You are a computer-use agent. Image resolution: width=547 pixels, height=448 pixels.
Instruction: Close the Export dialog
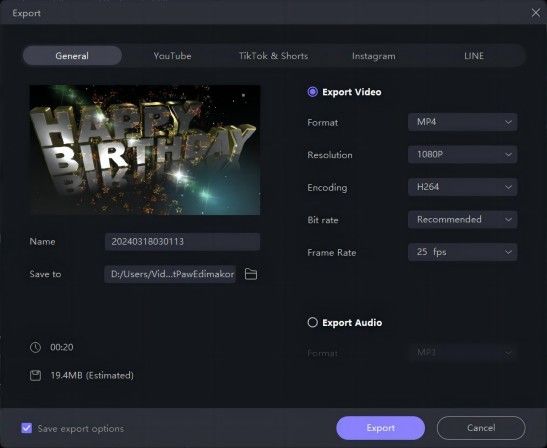(x=535, y=13)
